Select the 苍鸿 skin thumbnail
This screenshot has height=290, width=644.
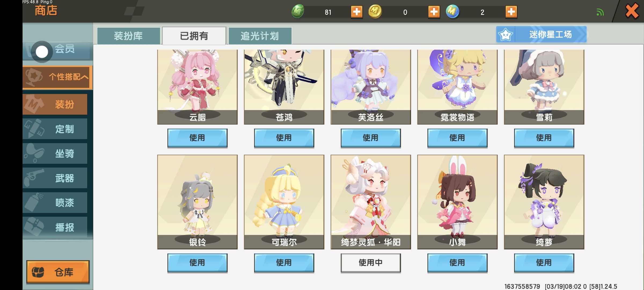point(284,87)
